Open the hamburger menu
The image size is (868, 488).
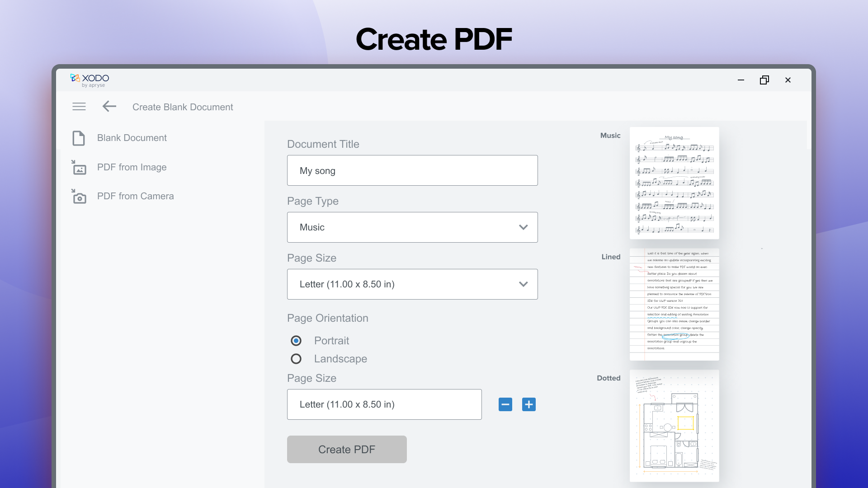[79, 106]
